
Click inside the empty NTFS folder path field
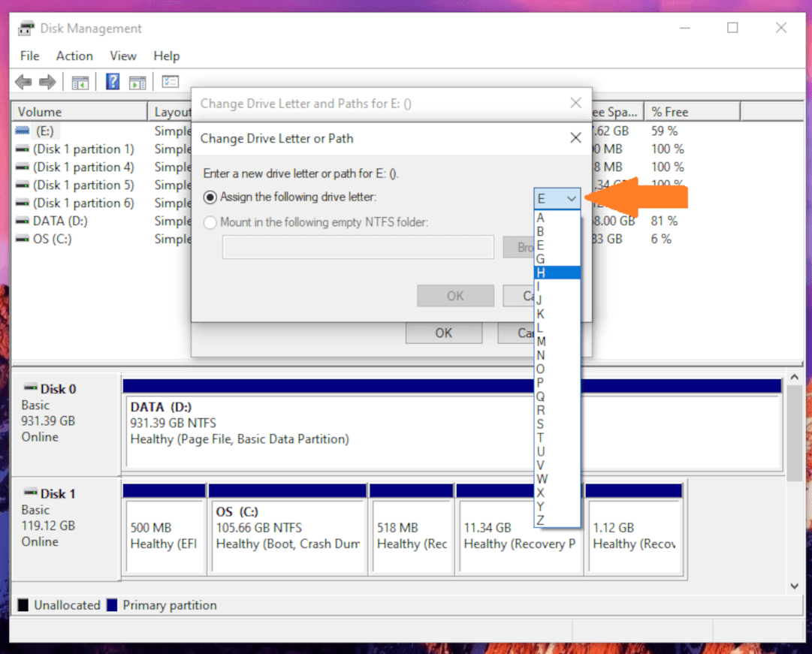[357, 247]
